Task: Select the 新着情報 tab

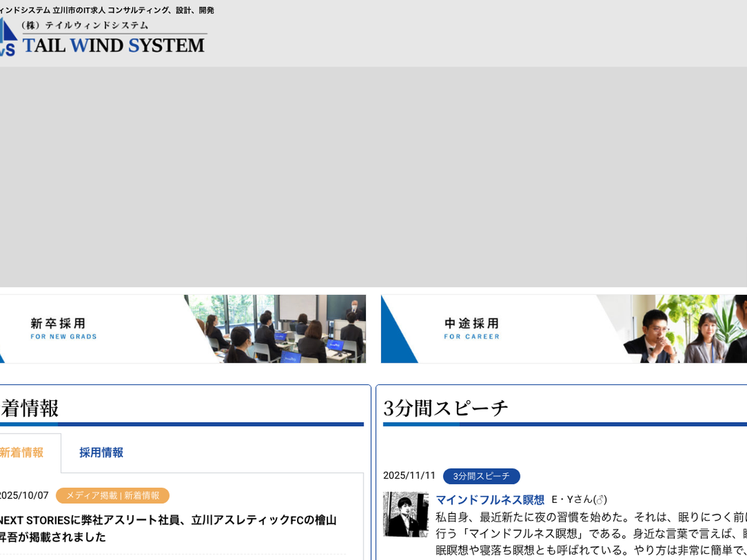Action: click(22, 453)
